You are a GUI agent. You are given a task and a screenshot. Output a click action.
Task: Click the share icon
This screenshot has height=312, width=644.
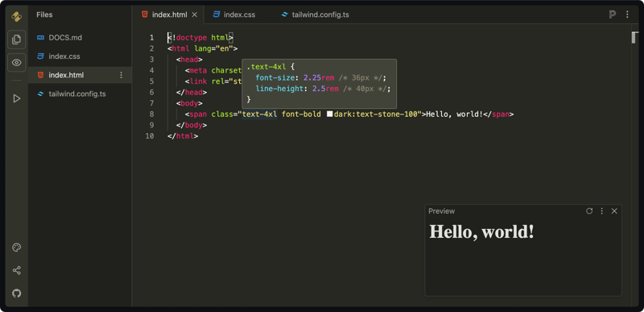16,271
